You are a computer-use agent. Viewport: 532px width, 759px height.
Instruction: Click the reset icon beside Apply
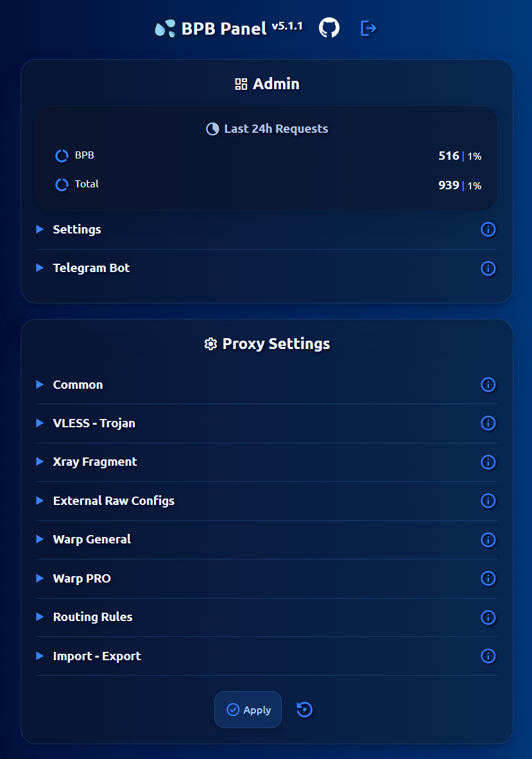(304, 710)
